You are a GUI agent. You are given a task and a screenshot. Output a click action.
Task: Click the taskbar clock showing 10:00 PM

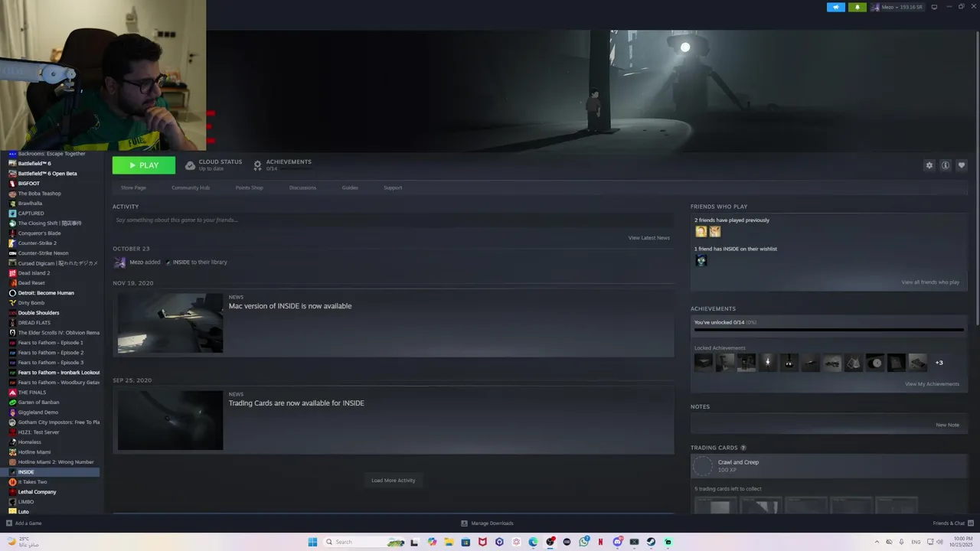[x=962, y=542]
